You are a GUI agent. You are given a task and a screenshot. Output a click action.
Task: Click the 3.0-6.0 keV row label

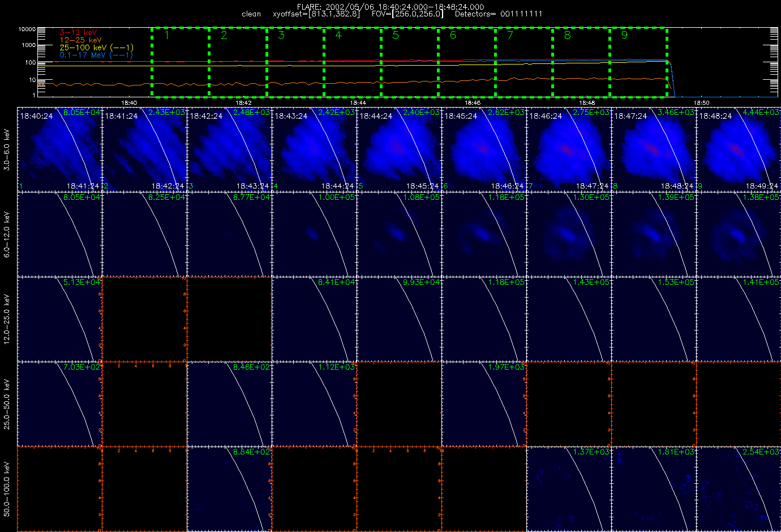point(7,149)
